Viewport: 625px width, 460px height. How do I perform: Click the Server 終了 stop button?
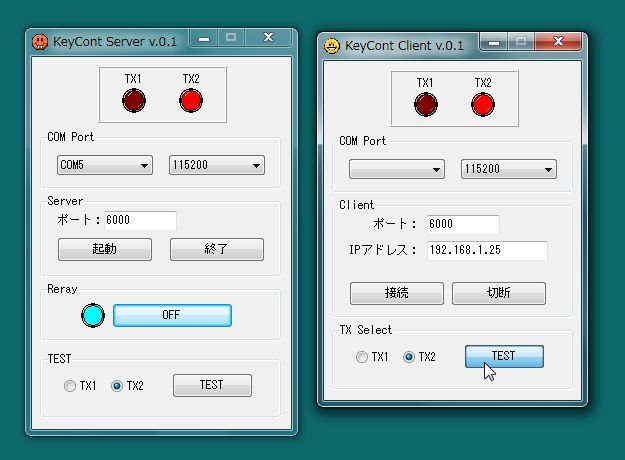(217, 250)
